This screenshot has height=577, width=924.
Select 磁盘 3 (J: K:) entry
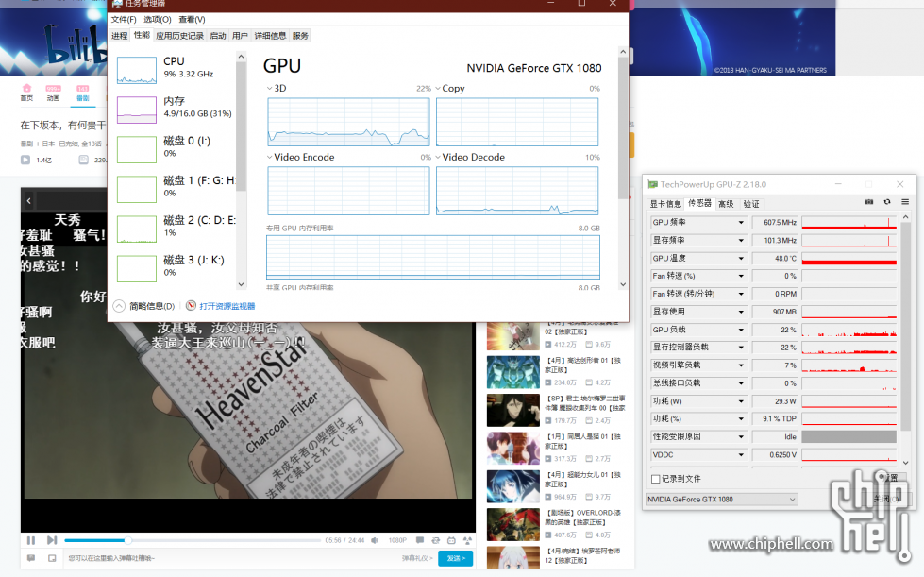(x=175, y=267)
